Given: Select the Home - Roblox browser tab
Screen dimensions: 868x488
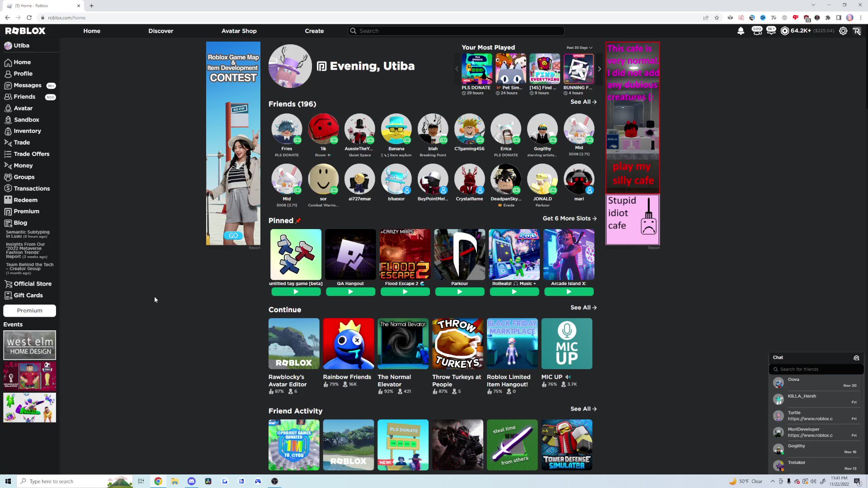Looking at the screenshot, I should pos(43,5).
